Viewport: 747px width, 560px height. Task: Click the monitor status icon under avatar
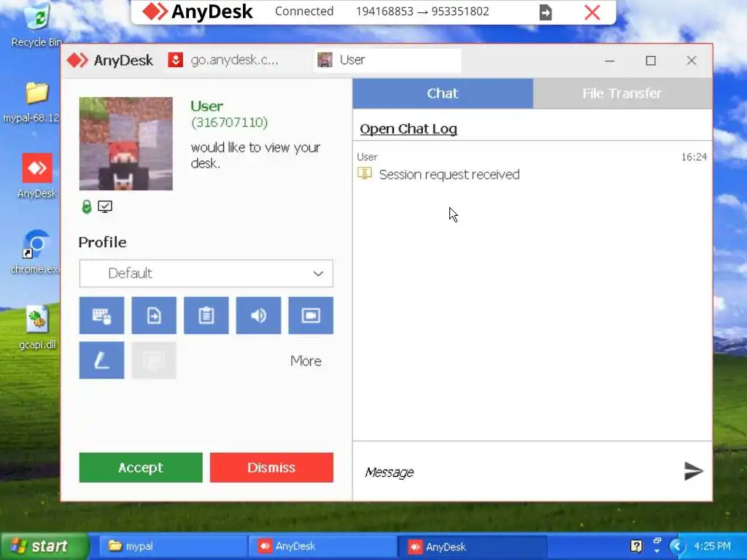[105, 206]
